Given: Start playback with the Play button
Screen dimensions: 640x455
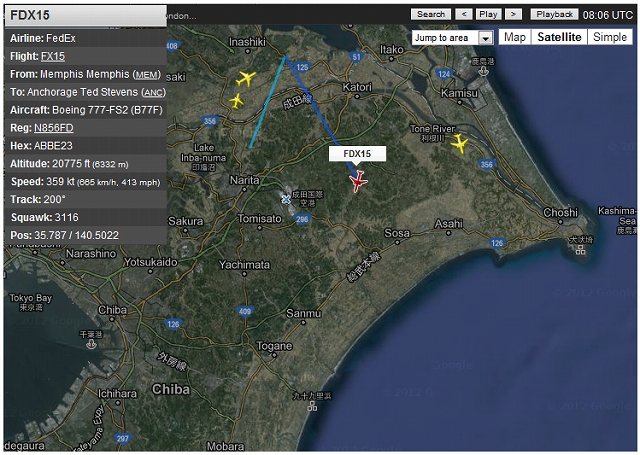Looking at the screenshot, I should [x=488, y=14].
